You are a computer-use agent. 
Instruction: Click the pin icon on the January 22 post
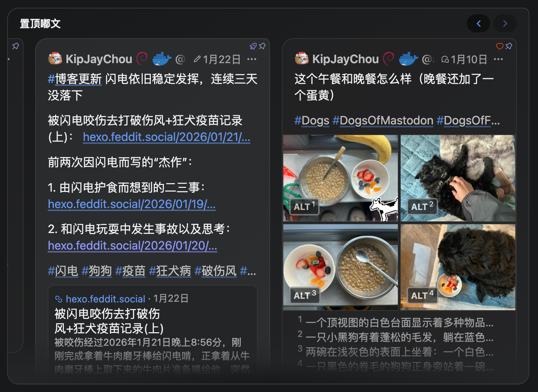point(262,46)
